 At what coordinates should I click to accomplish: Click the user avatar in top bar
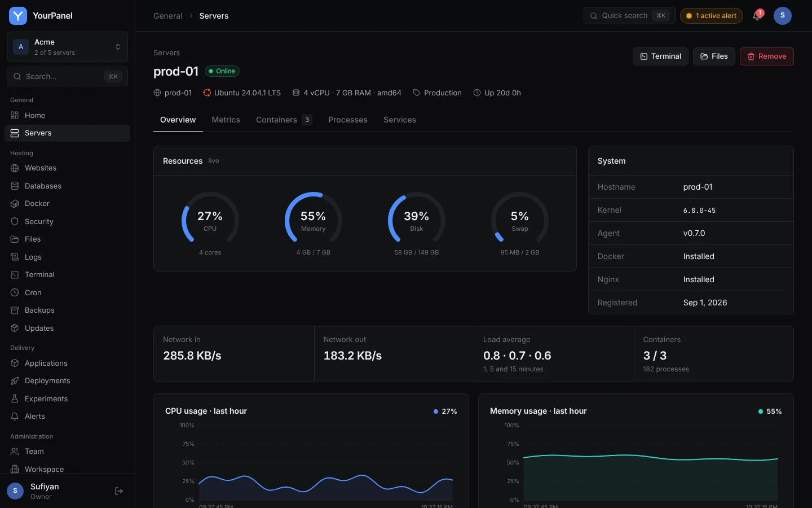(782, 16)
